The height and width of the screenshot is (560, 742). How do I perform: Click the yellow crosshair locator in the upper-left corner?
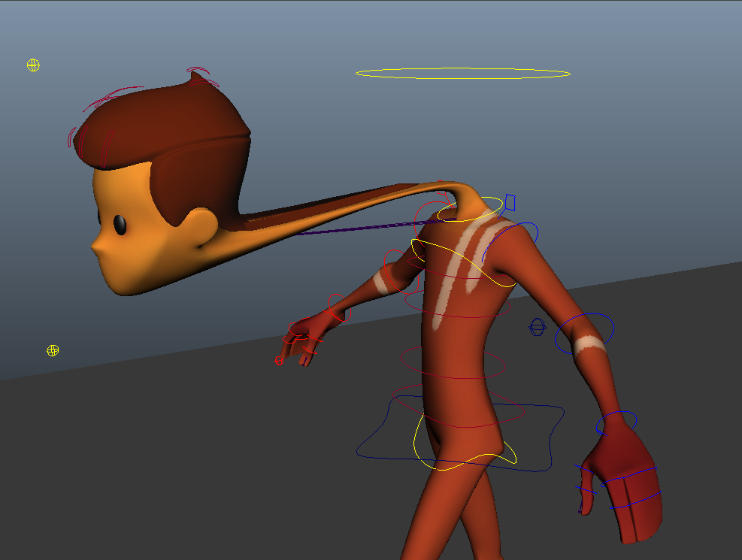[32, 66]
